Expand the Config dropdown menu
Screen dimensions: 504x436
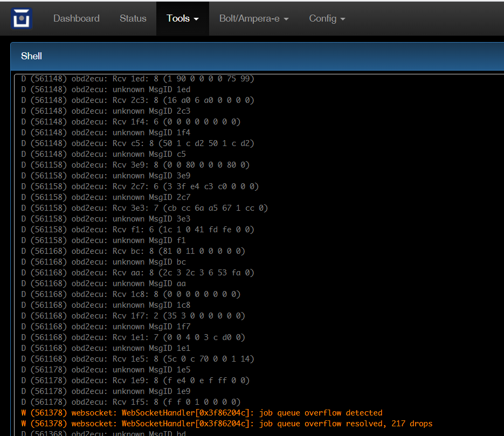(x=327, y=18)
